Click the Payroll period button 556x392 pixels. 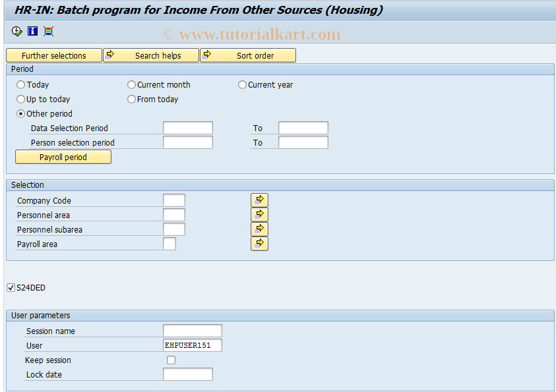click(63, 157)
